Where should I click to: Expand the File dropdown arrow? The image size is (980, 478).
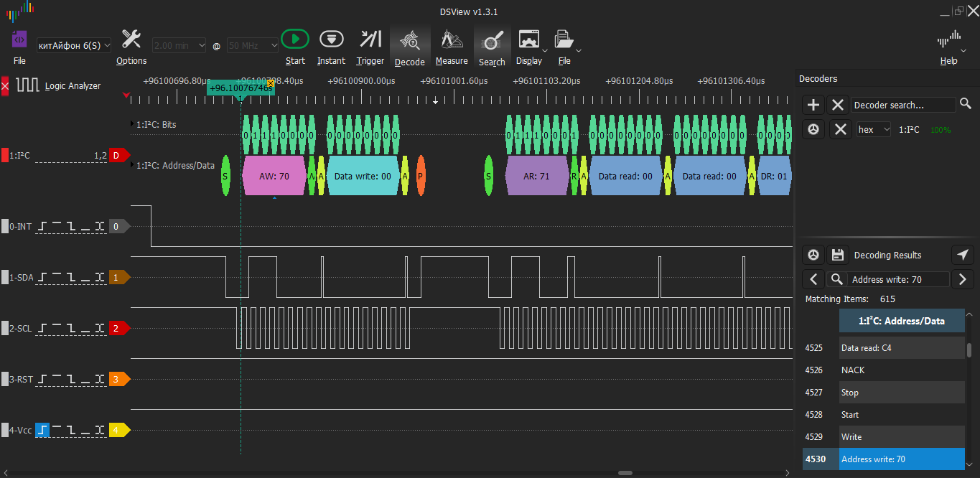tap(579, 50)
